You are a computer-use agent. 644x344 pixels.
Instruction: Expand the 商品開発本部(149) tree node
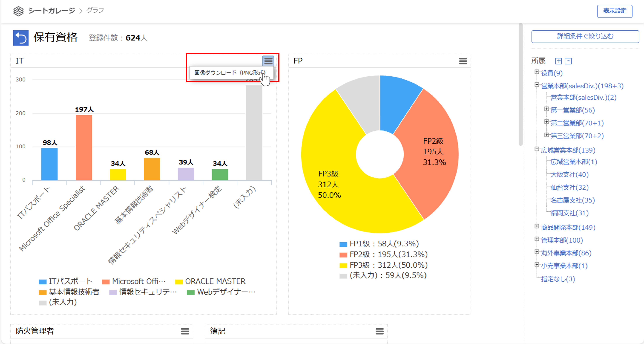click(537, 226)
